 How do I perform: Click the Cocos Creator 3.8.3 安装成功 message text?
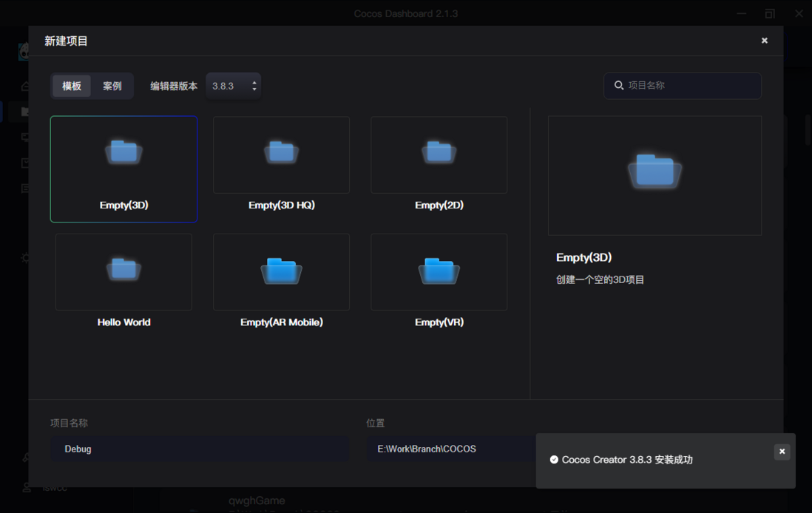627,460
